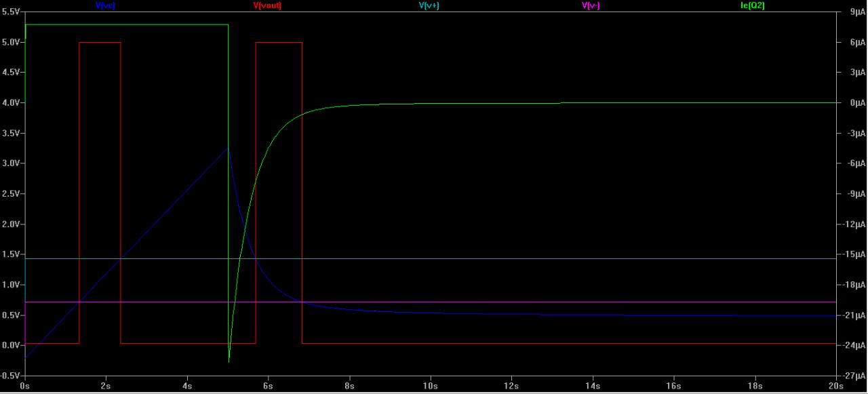Click the 18s time axis label

pyautogui.click(x=756, y=386)
